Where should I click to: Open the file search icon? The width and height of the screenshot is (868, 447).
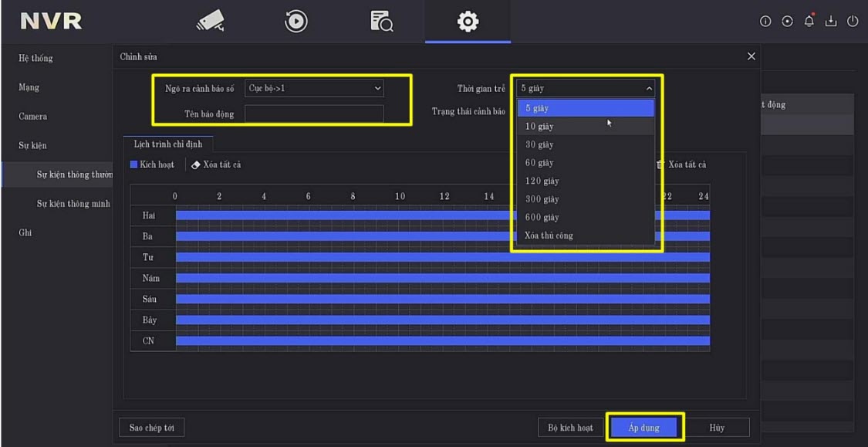[382, 22]
